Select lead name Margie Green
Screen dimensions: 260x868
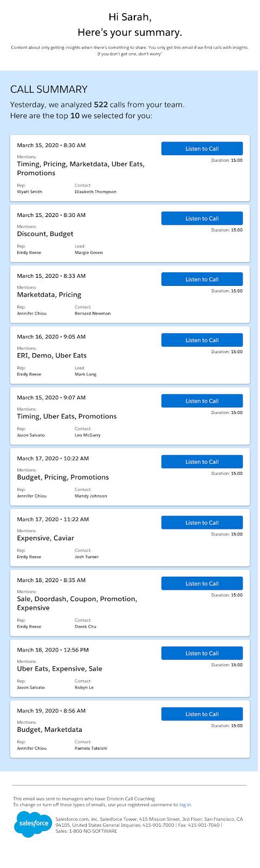pos(88,252)
